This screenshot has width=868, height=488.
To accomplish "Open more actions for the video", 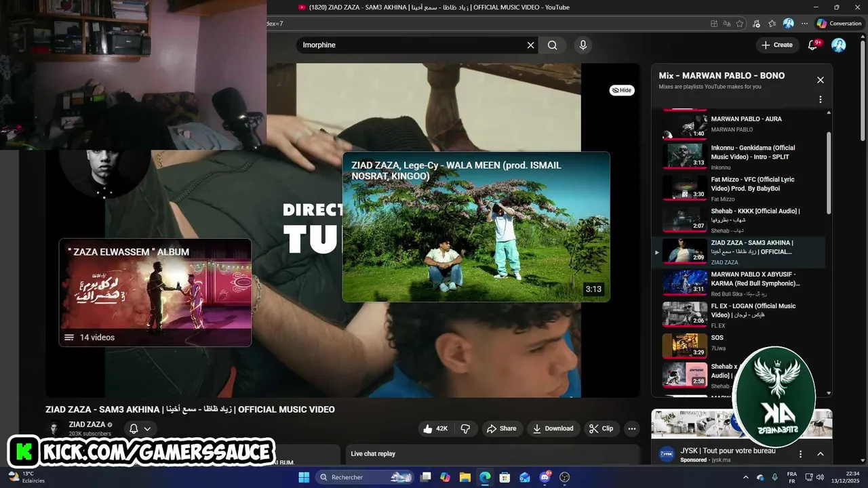I will tap(632, 428).
